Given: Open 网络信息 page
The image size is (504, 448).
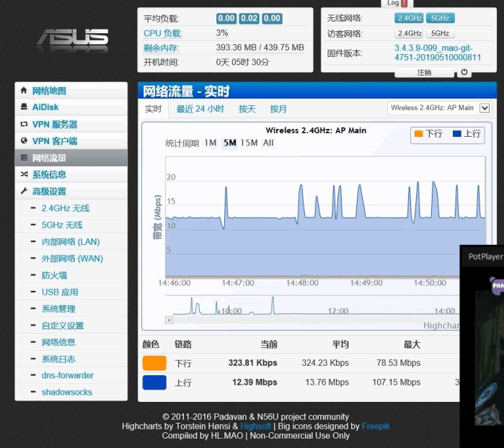Looking at the screenshot, I should point(71,342).
